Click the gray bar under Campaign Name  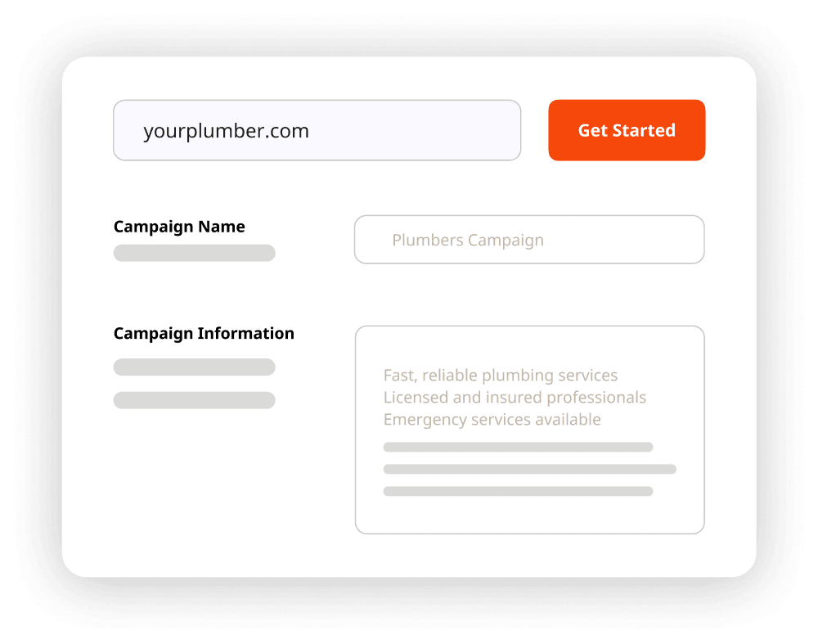194,253
